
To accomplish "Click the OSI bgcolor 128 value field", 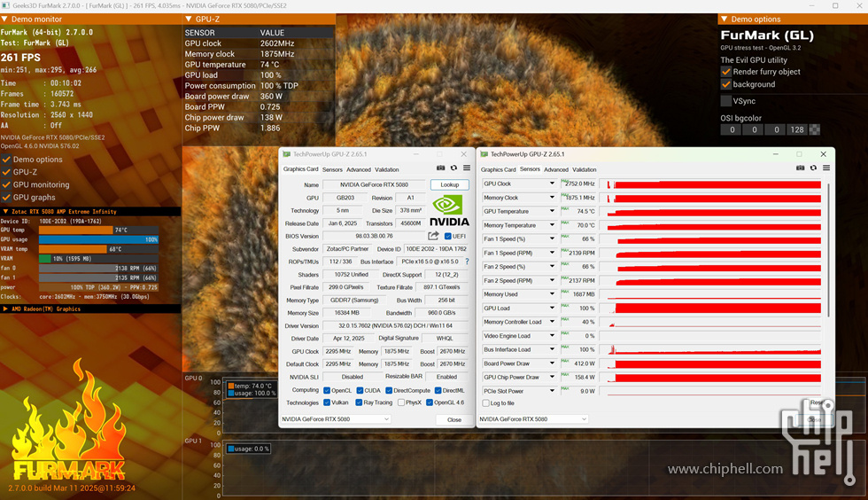I will 797,129.
